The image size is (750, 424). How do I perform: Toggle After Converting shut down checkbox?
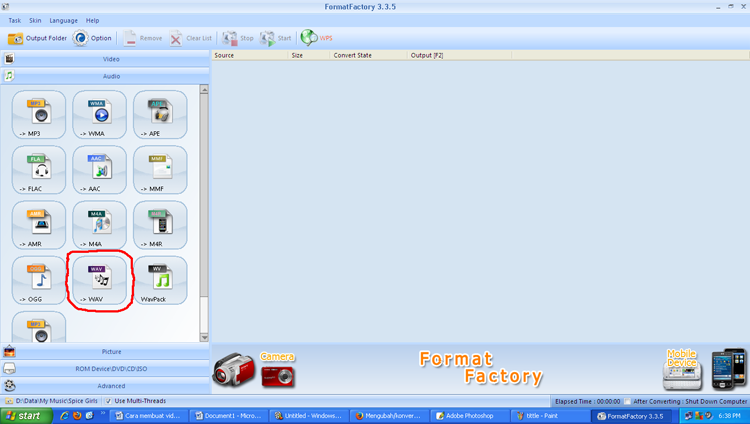point(627,402)
